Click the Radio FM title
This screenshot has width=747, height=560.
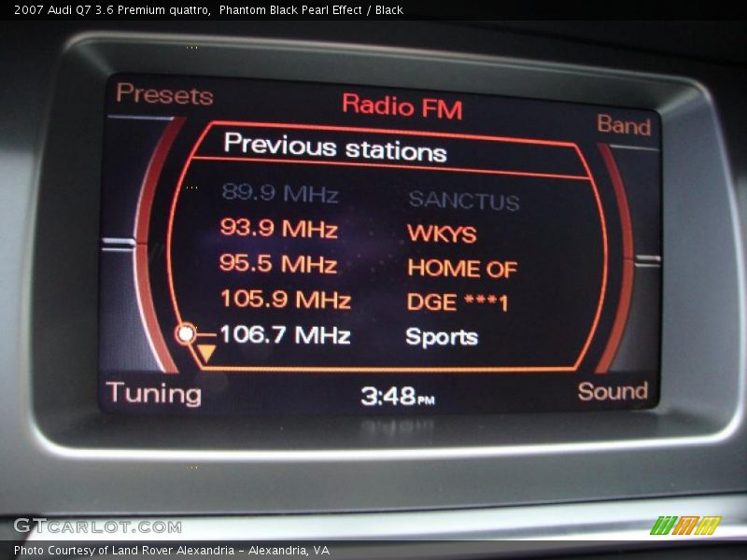402,106
